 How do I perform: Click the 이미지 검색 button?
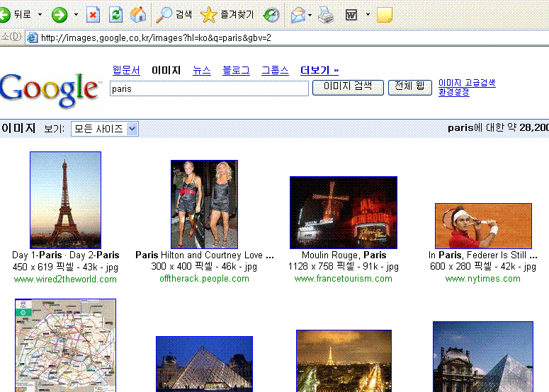(348, 87)
